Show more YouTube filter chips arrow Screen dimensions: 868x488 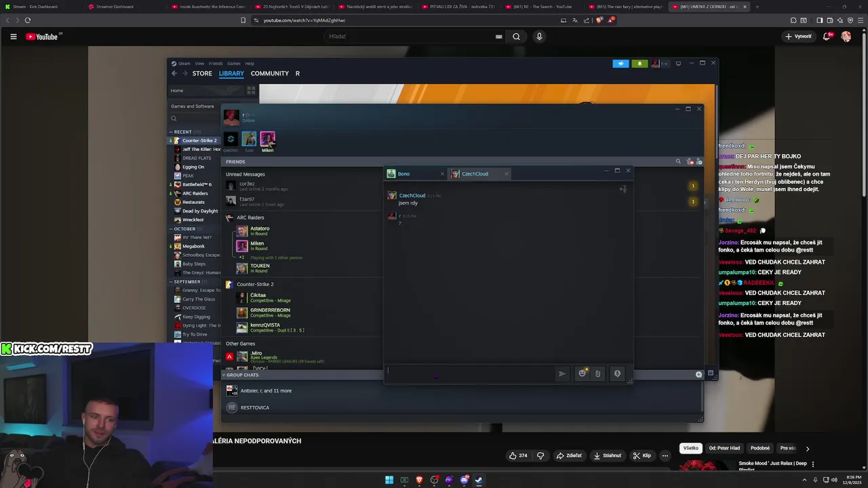click(x=807, y=448)
